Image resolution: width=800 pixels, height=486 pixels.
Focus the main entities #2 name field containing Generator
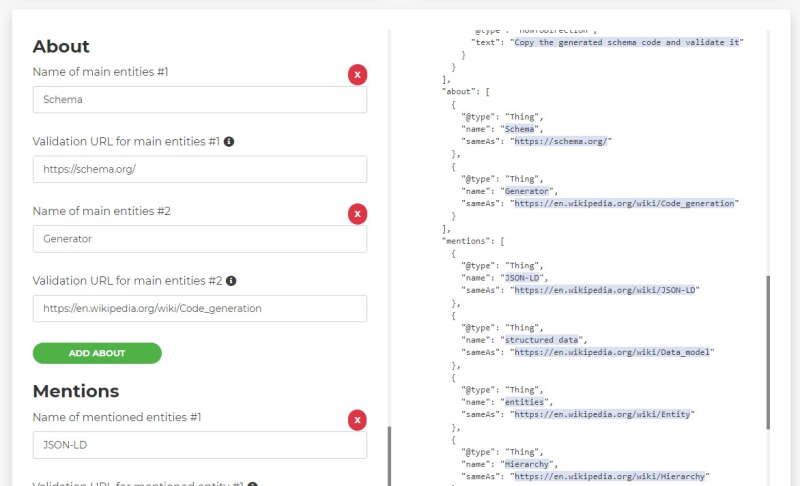tap(199, 239)
